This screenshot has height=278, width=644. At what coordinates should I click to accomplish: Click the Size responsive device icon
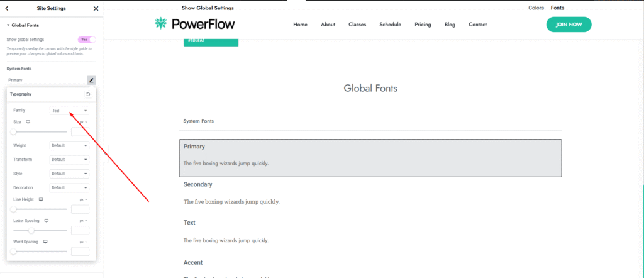coord(28,122)
